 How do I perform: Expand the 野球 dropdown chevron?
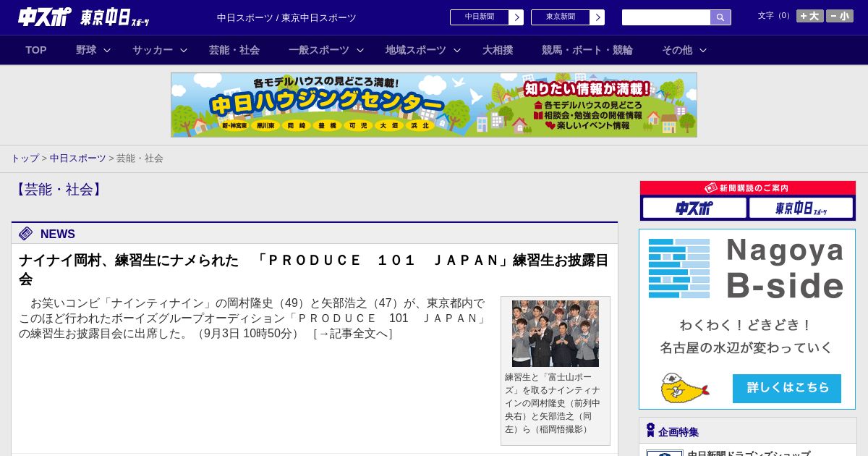[x=107, y=50]
